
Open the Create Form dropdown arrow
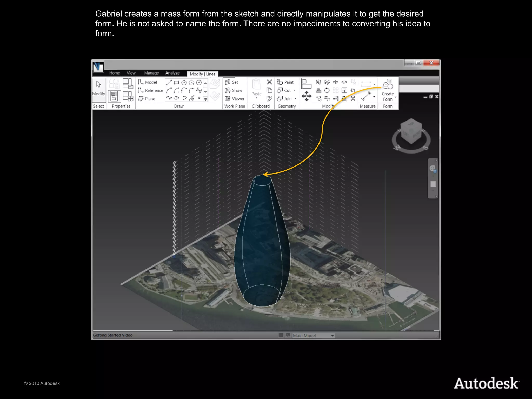[x=396, y=97]
